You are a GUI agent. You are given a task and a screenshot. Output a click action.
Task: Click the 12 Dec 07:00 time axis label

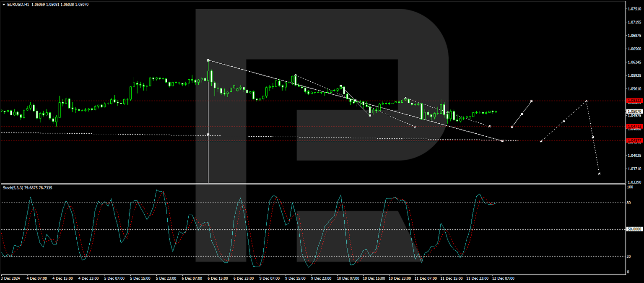point(504,278)
